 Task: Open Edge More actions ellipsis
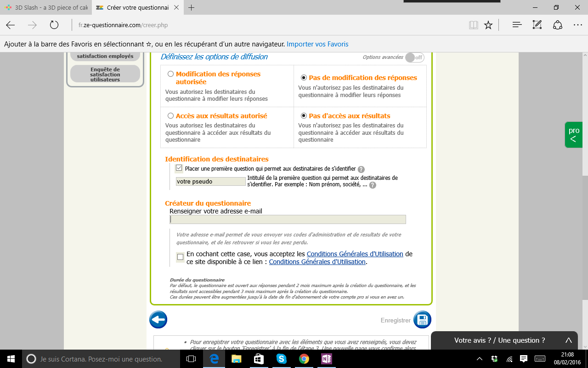pos(578,25)
